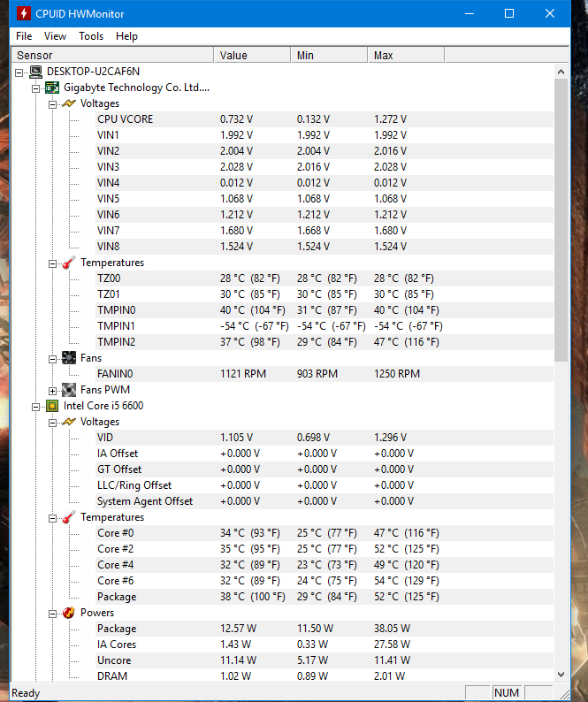This screenshot has height=702, width=588.
Task: Collapse the Intel Voltages group
Action: [x=52, y=423]
